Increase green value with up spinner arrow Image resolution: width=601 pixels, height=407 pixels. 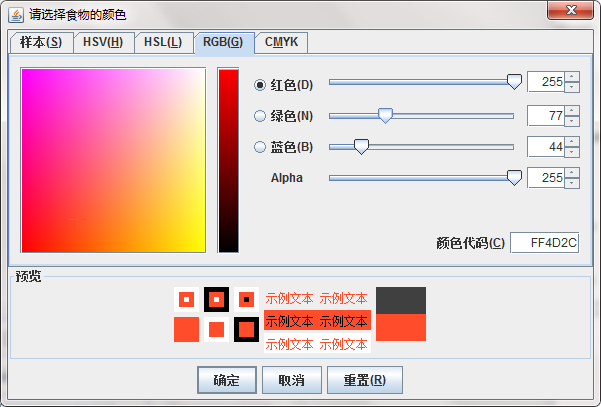(x=571, y=110)
